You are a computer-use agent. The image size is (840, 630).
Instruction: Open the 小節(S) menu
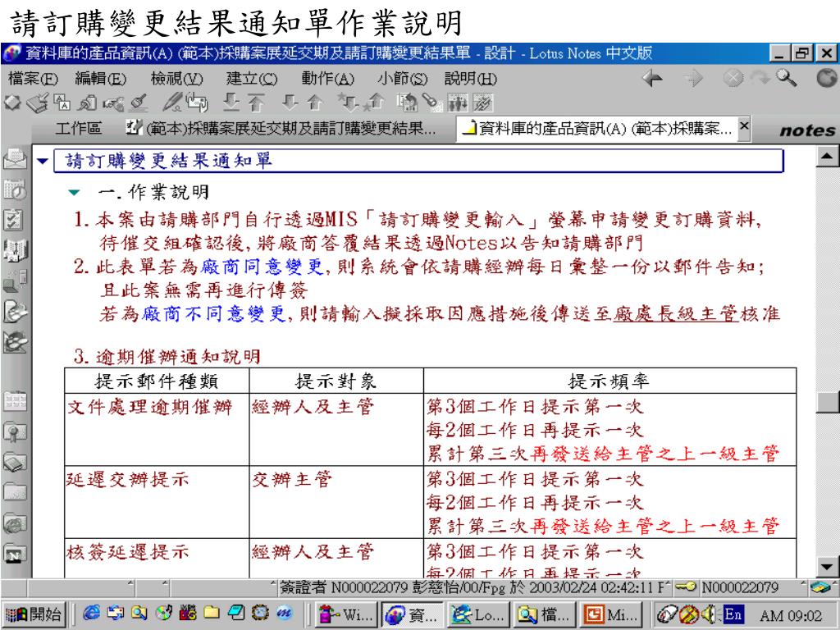(402, 79)
